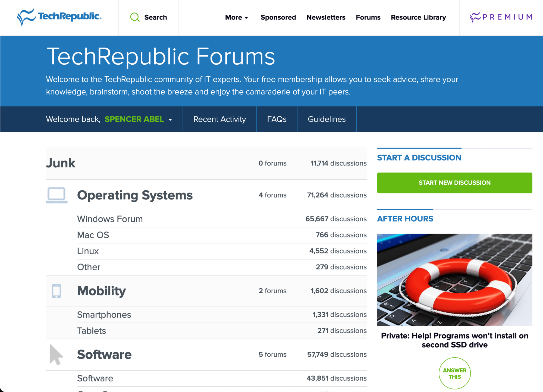543x392 pixels.
Task: Open the FAQs tab
Action: point(277,119)
